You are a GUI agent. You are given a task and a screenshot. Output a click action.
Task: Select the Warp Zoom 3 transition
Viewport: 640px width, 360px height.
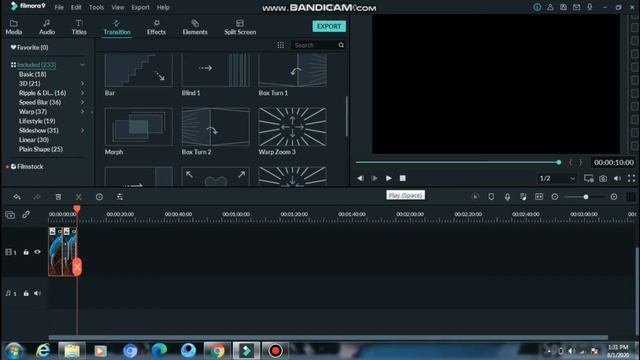pyautogui.click(x=292, y=127)
